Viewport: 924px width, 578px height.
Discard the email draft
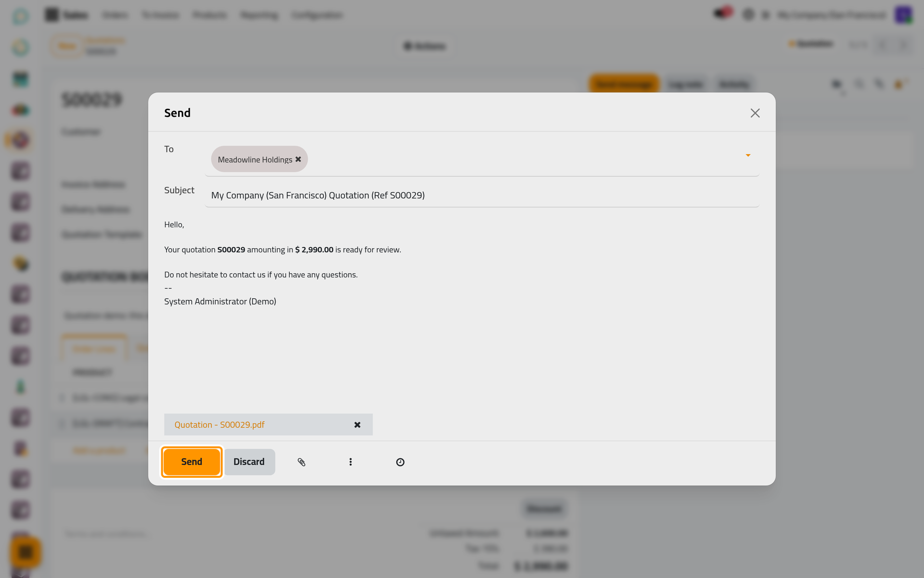pyautogui.click(x=249, y=462)
